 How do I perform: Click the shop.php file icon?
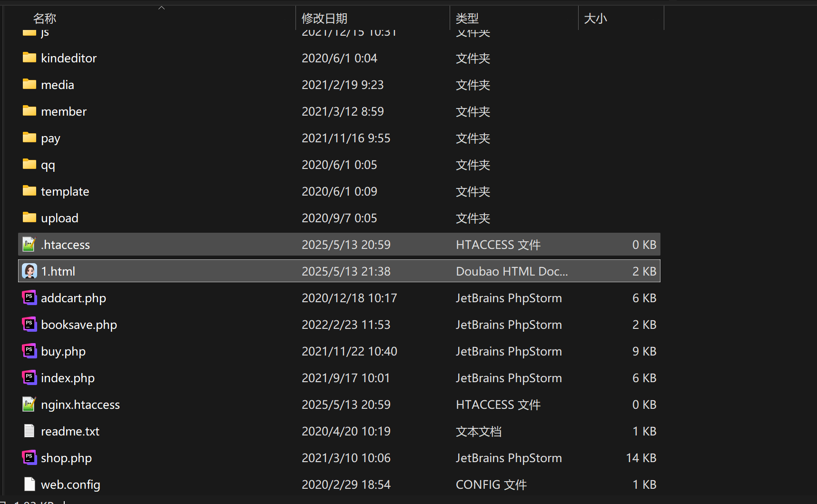point(29,458)
